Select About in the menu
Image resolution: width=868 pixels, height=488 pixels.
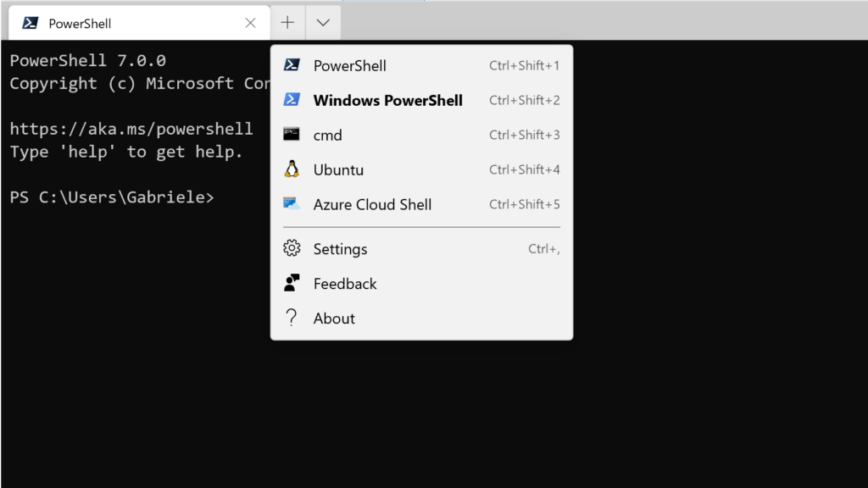pyautogui.click(x=422, y=319)
